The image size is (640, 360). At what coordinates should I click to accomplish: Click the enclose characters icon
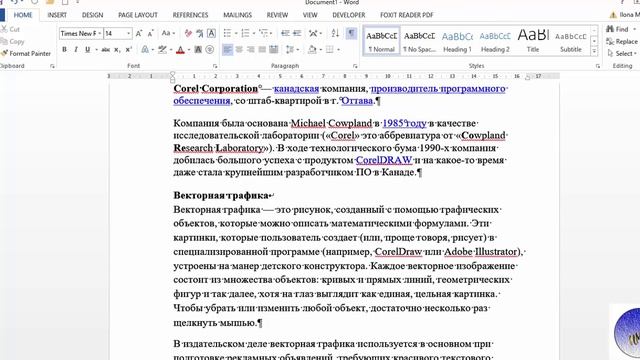(209, 50)
